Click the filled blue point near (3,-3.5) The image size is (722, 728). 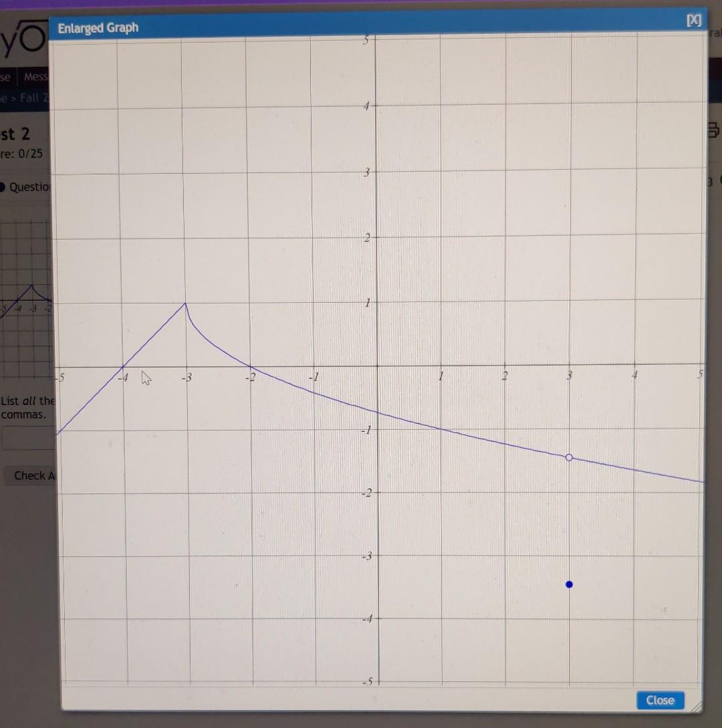tap(569, 584)
